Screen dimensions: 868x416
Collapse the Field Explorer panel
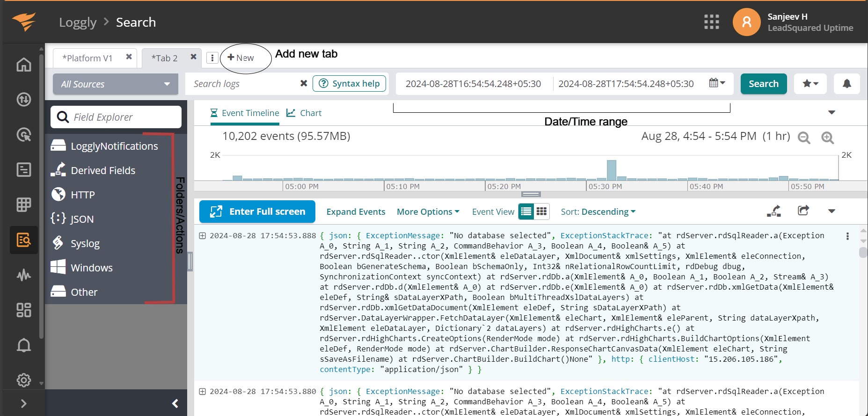click(x=175, y=403)
